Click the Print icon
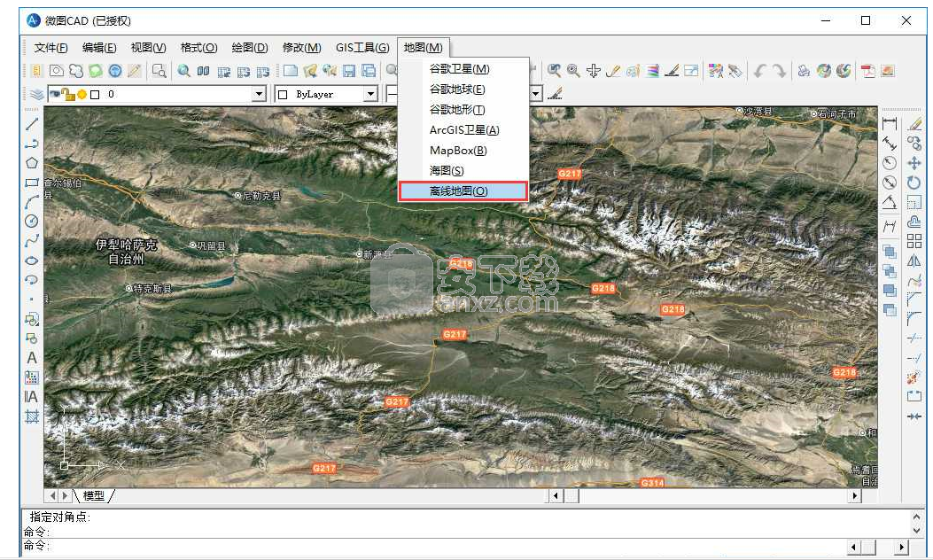The image size is (933, 560). point(804,72)
